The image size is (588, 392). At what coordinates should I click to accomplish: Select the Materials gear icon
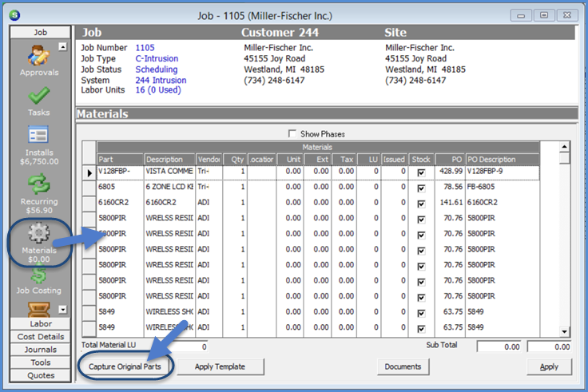coord(38,233)
